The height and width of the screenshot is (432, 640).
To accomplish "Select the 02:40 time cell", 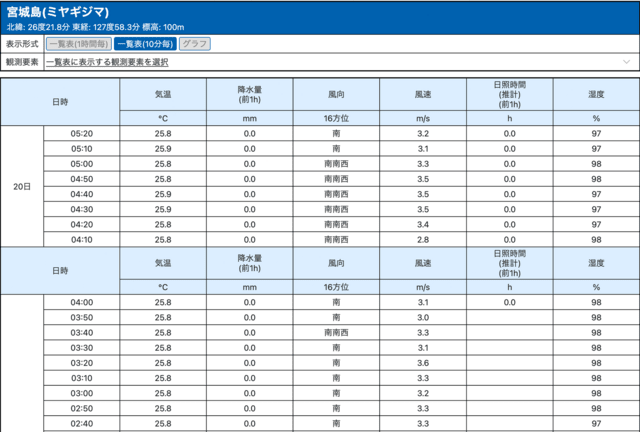I will click(82, 423).
